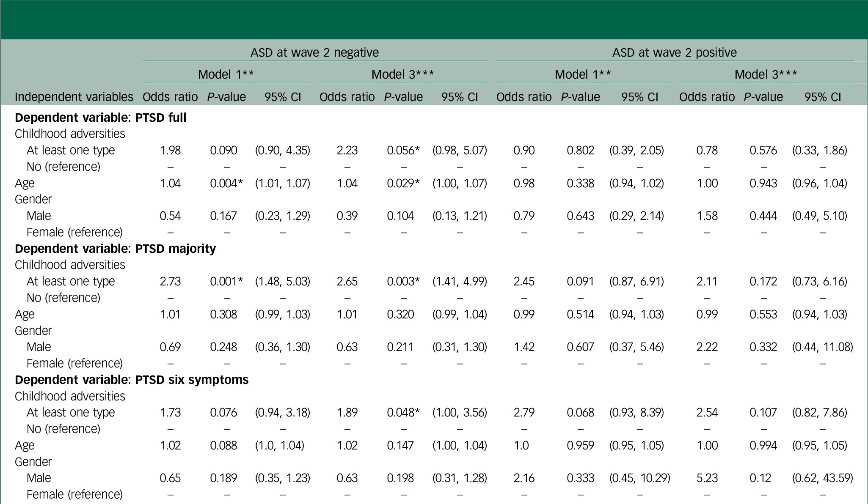Click the 'ASD at wave 2 negative' header
Screen dimensions: 868x504
pos(314,52)
